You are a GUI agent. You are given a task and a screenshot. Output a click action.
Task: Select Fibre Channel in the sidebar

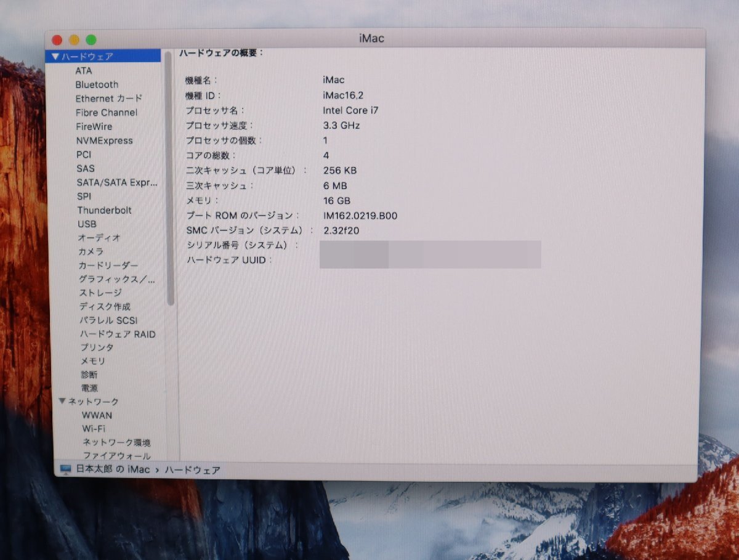pos(107,113)
